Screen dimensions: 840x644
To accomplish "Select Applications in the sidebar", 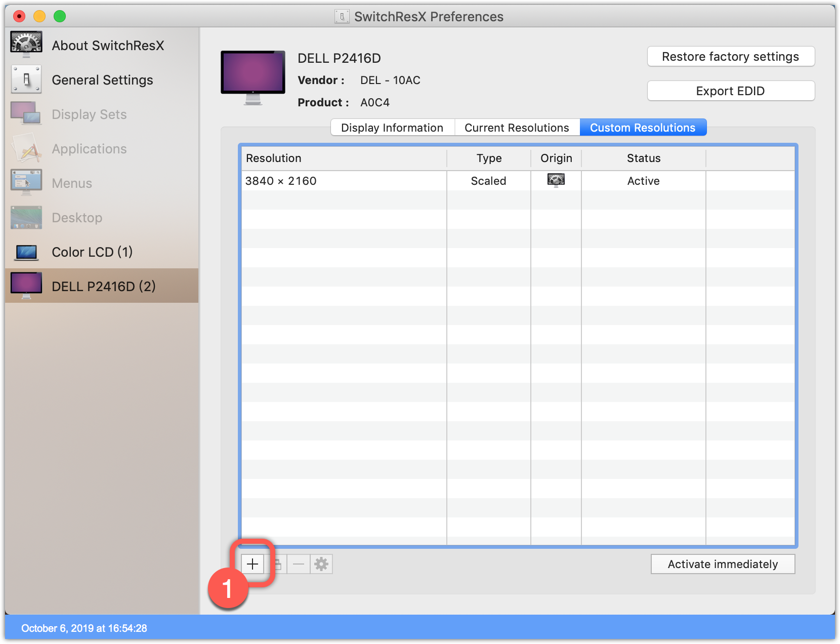I will coord(102,149).
